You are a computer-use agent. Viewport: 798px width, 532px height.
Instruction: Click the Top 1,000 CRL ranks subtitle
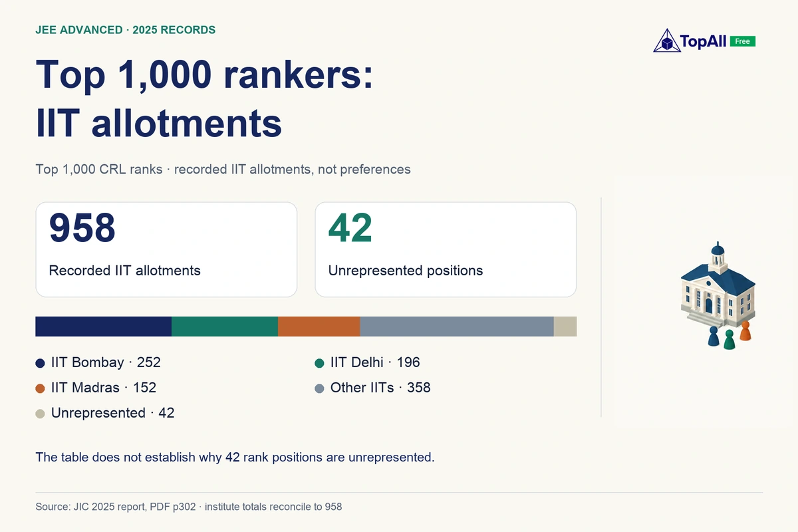[223, 169]
